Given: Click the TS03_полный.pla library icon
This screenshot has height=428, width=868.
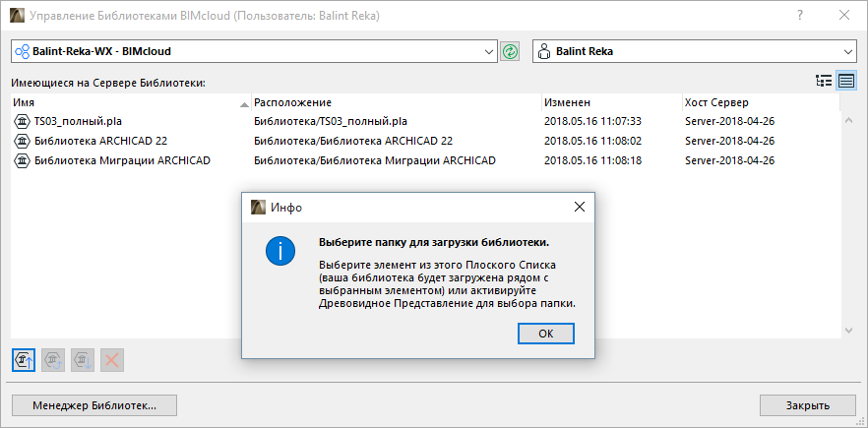Looking at the screenshot, I should [x=23, y=121].
